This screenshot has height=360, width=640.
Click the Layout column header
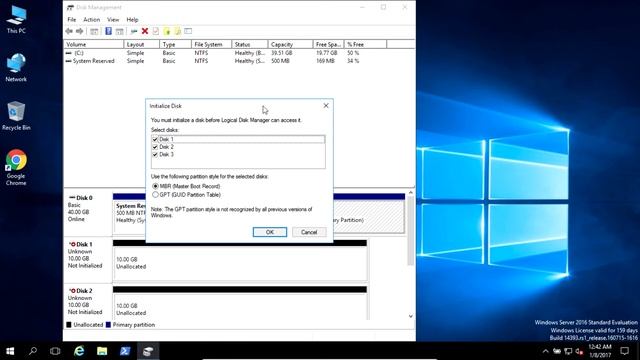click(x=141, y=44)
